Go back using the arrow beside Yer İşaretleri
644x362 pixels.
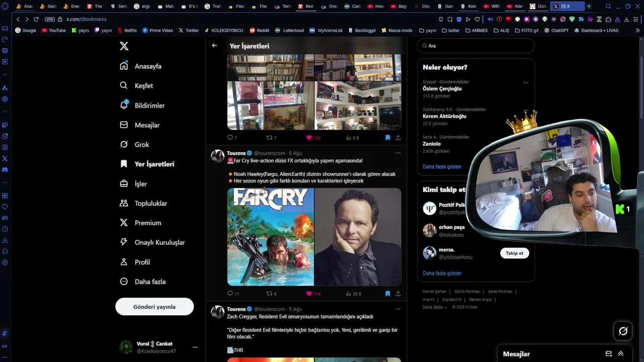(x=214, y=45)
